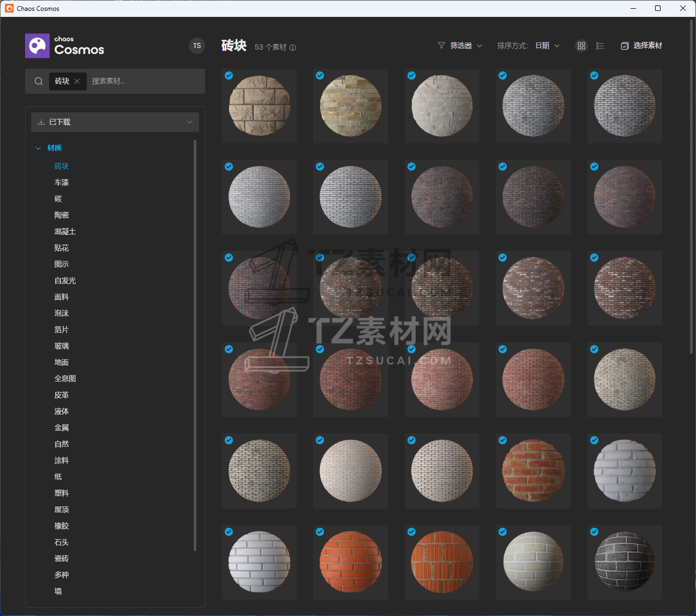The width and height of the screenshot is (696, 616).
Task: Select the 碳 category
Action: click(x=58, y=199)
